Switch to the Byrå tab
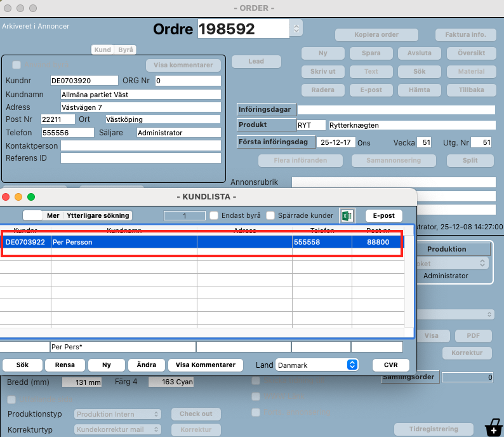 click(x=125, y=50)
